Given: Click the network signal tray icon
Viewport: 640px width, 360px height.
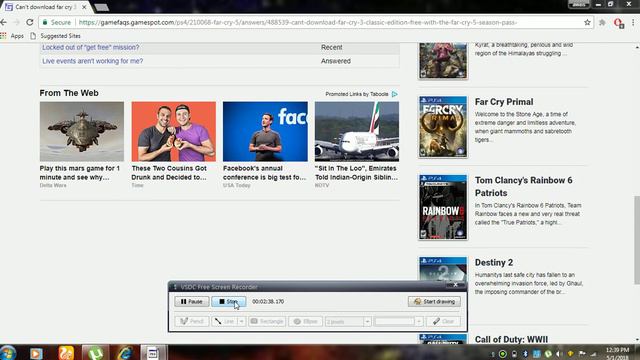Looking at the screenshot, I should point(593,354).
